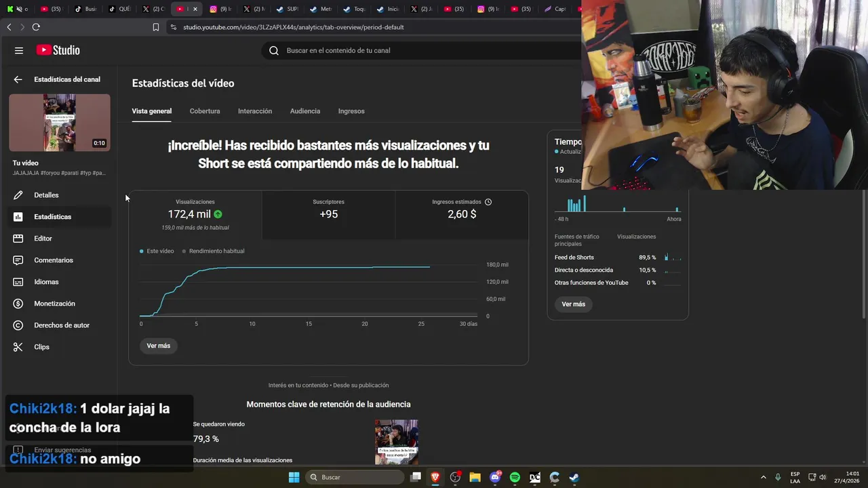Screen dimensions: 868x488
Task: Open the video thumbnail in the sidebar
Action: pyautogui.click(x=60, y=123)
